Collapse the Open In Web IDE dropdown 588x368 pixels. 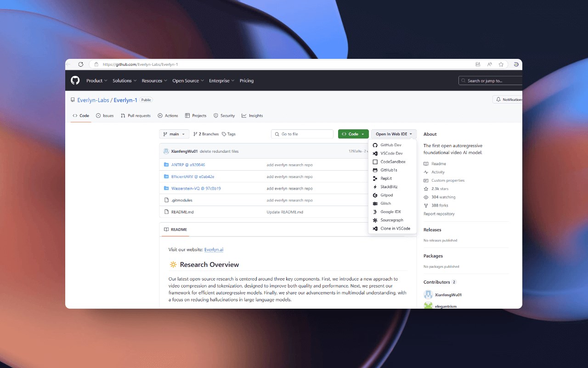point(394,134)
